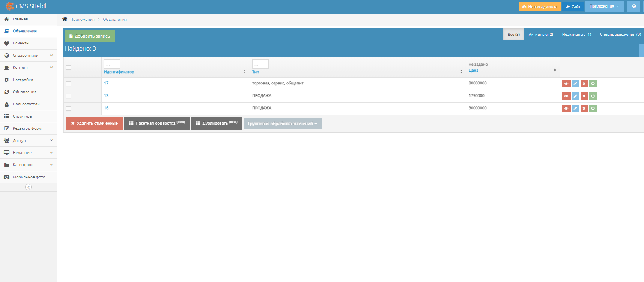Switch to the Активные (2) tab
This screenshot has width=644, height=282.
click(540, 35)
